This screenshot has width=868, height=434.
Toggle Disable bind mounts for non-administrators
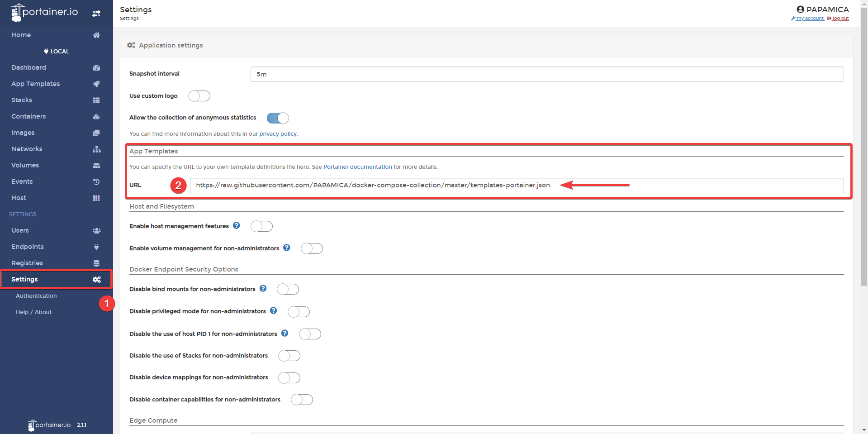click(288, 289)
